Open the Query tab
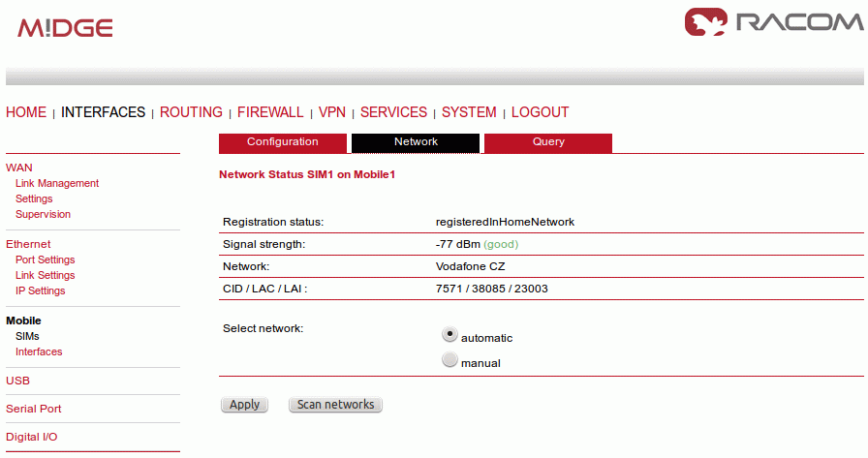 548,142
